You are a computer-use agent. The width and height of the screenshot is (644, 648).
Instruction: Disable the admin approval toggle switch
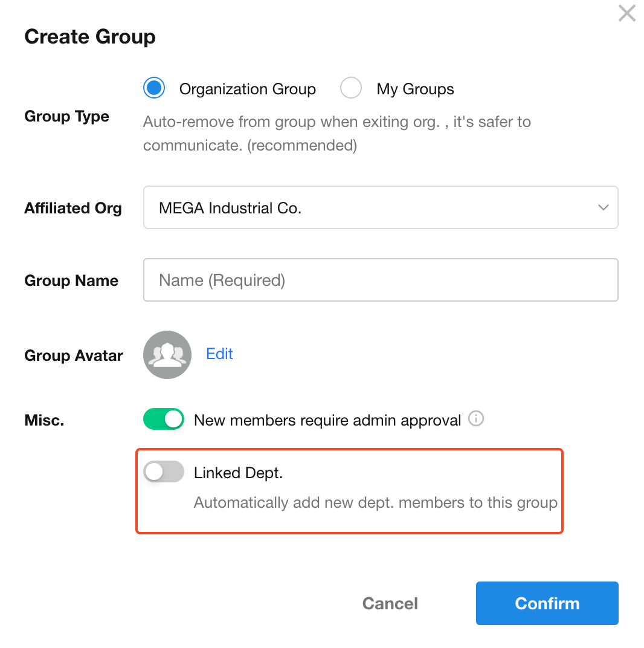(164, 419)
